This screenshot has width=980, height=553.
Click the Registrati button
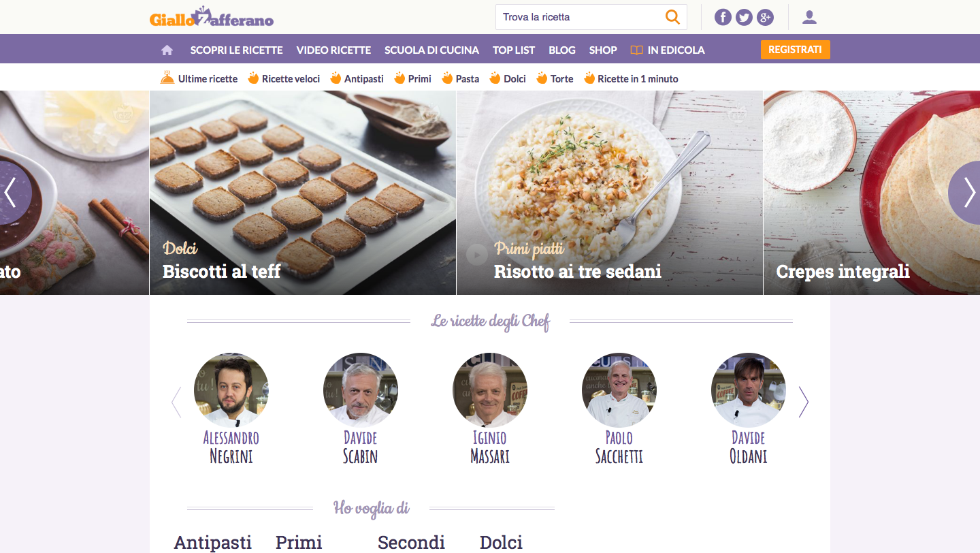795,50
